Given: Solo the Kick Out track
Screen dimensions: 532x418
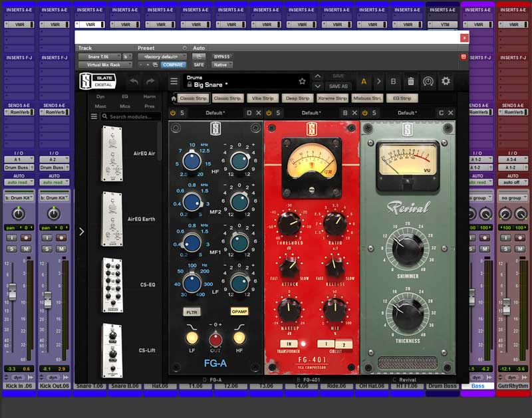Looking at the screenshot, I should pyautogui.click(x=47, y=249).
